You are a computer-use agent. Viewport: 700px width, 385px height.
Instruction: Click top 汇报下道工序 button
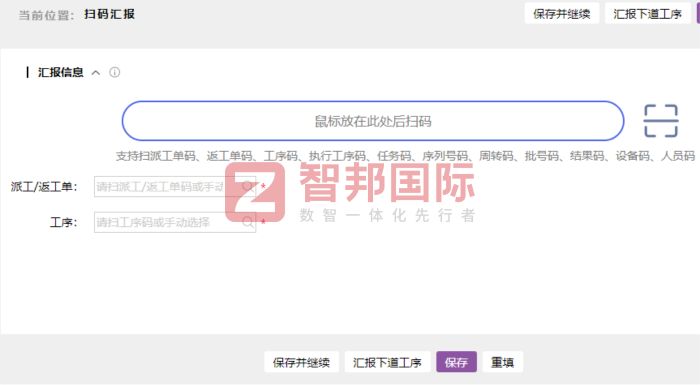(x=647, y=14)
